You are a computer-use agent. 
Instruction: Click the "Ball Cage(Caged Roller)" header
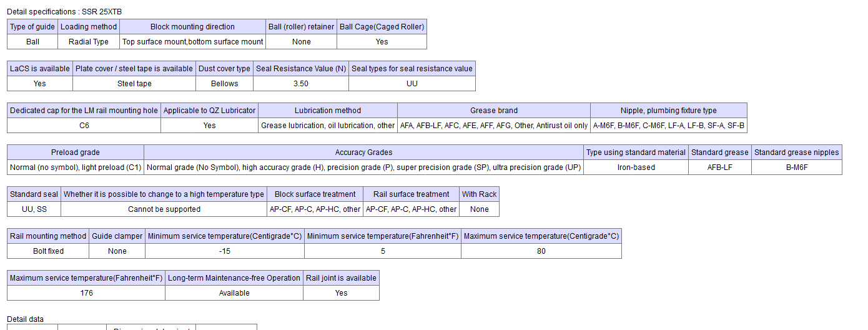(382, 27)
